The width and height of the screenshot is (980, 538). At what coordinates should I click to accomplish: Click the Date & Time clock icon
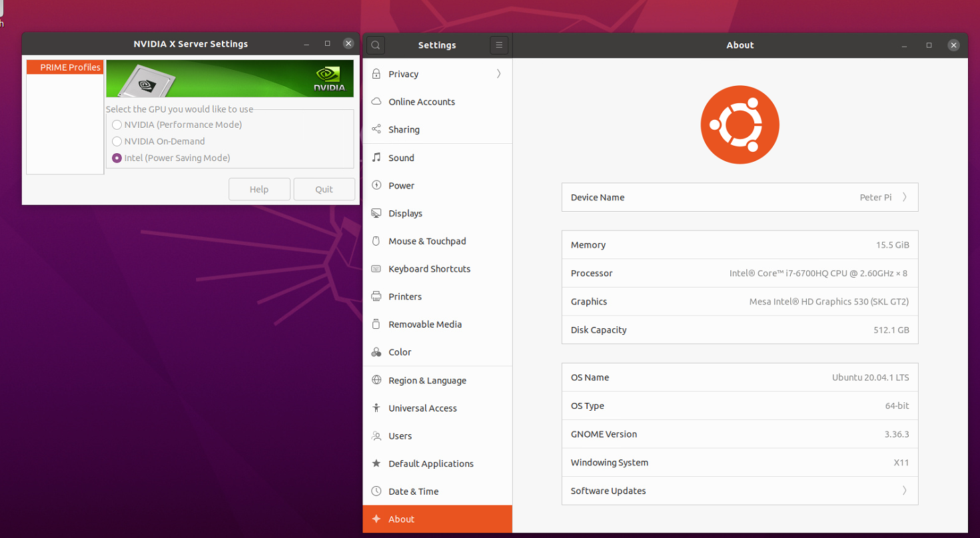click(x=376, y=491)
